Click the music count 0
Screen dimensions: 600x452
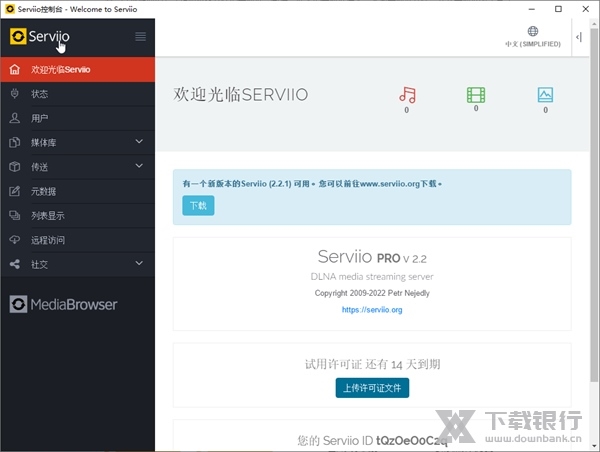[x=407, y=110]
